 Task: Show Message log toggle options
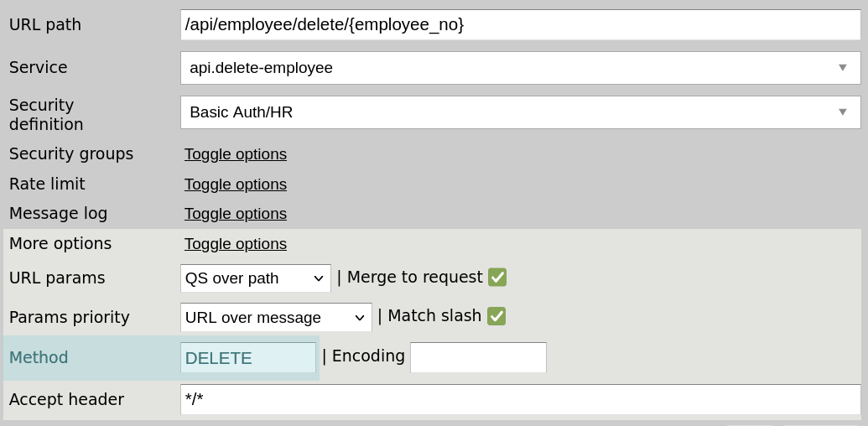tap(236, 214)
